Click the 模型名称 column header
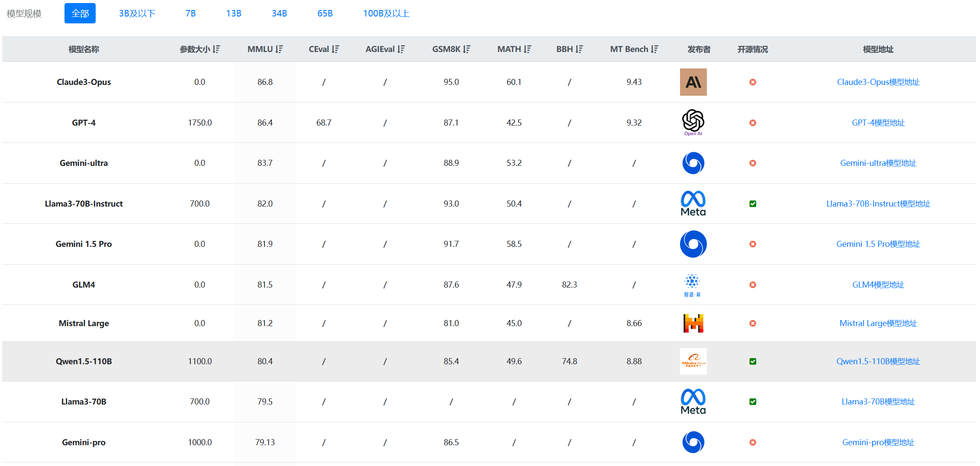Screen dimensions: 980x466 click(x=84, y=49)
